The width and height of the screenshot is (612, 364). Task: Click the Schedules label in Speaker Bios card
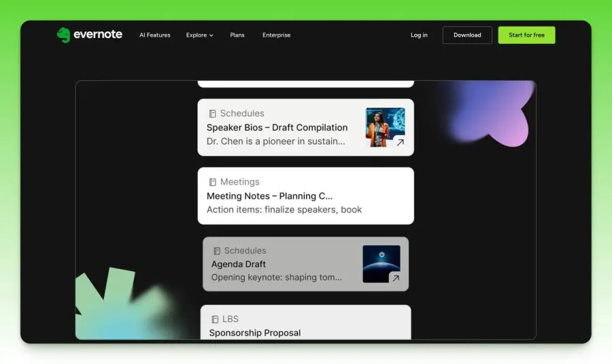point(242,113)
